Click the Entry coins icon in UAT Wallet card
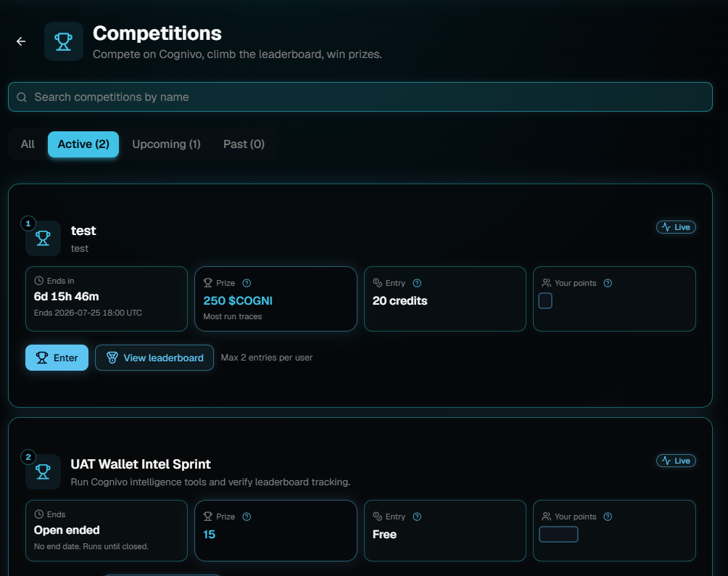The height and width of the screenshot is (576, 728). [378, 516]
